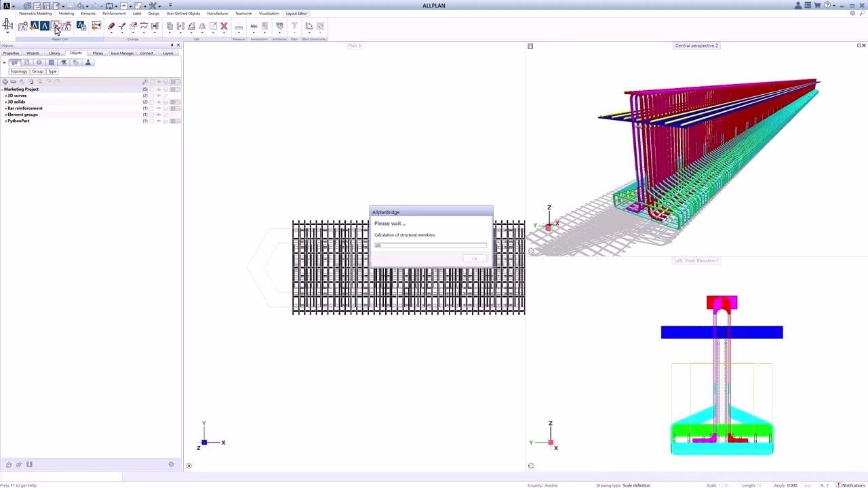The image size is (868, 488).
Task: Open the shopping cart icon in title bar
Action: [817, 5]
